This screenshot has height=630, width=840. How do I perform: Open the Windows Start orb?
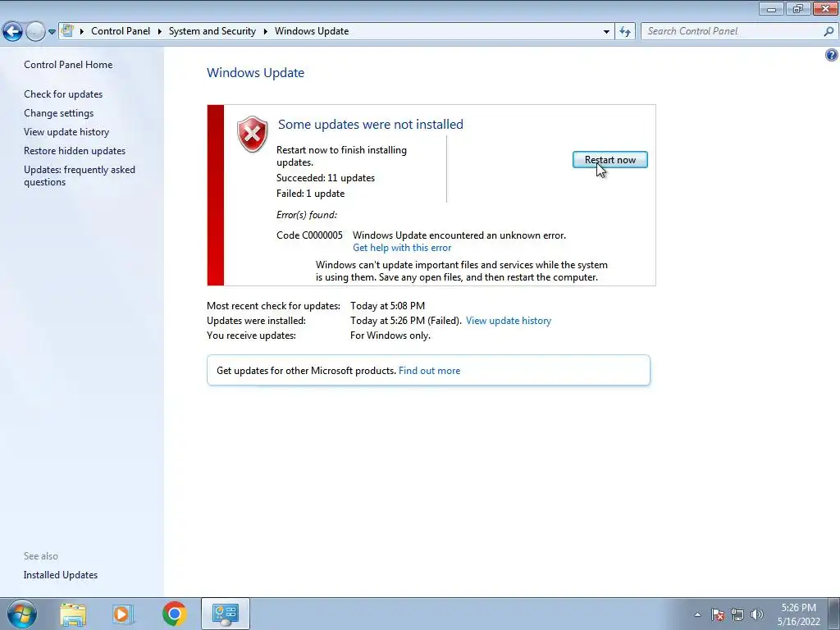point(22,614)
